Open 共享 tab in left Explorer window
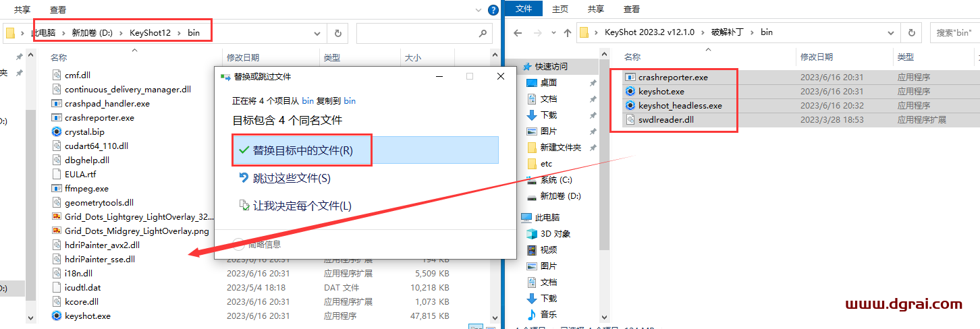Viewport: 980px width, 329px height. point(22,9)
